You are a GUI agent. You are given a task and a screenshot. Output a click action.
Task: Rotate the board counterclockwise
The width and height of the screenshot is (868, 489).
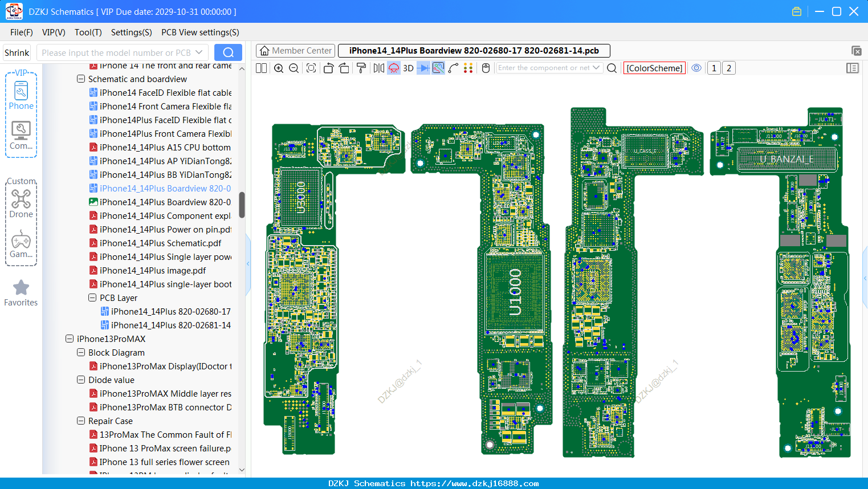coord(328,68)
